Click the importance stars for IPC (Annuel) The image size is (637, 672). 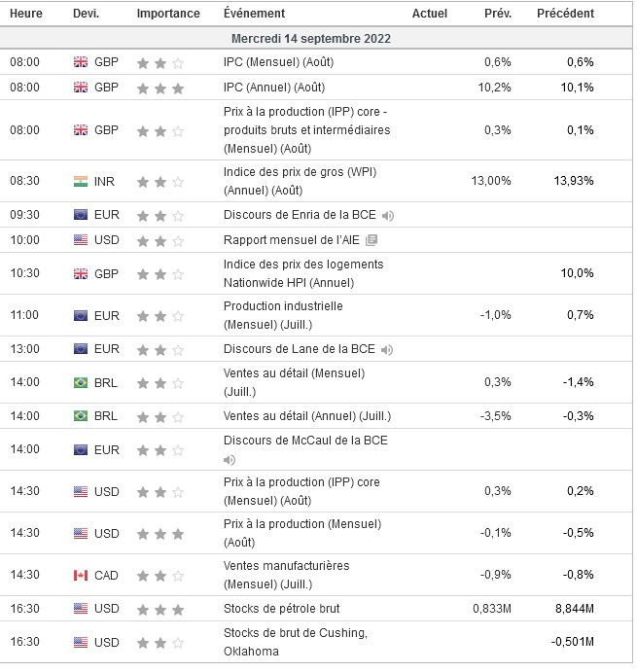(x=159, y=88)
